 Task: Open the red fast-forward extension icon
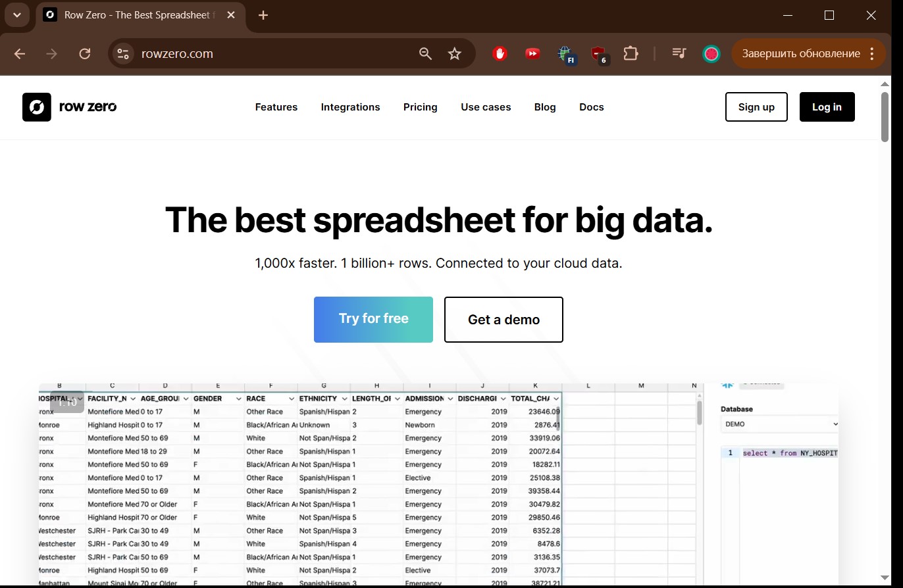point(532,54)
